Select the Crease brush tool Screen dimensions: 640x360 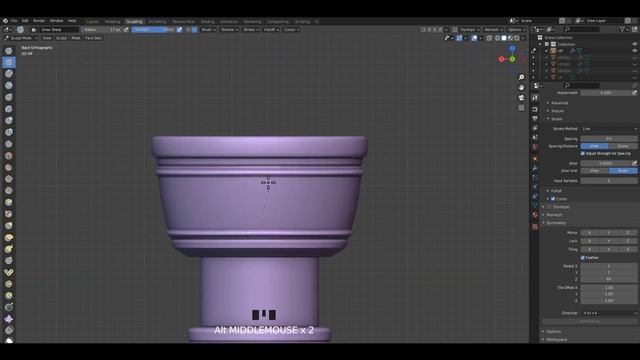pos(9,144)
